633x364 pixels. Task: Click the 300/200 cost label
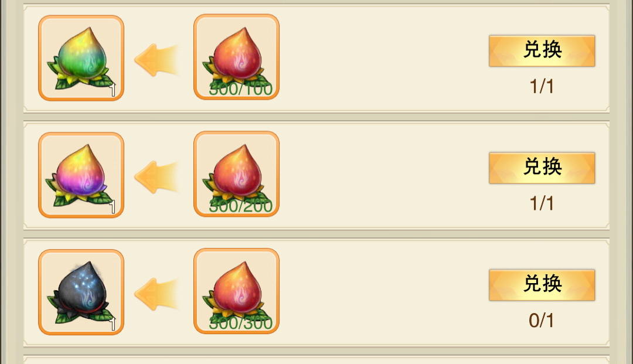point(241,206)
